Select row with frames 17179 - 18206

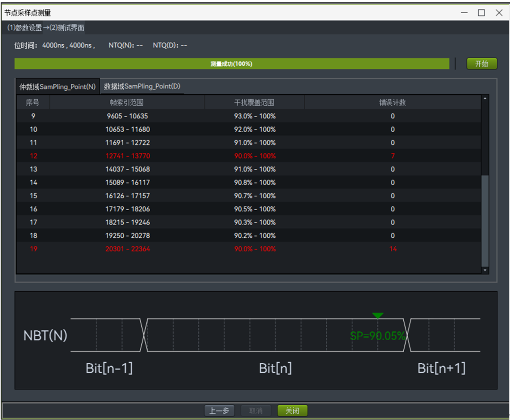(x=249, y=209)
